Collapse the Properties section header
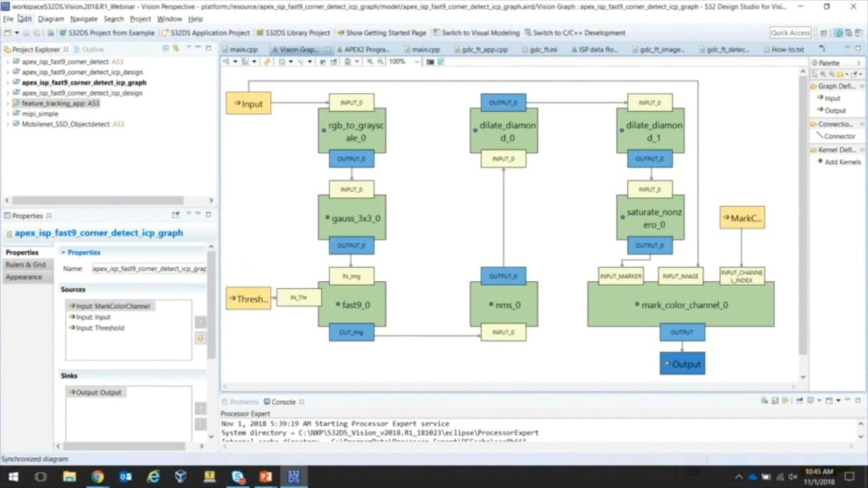 pos(64,252)
